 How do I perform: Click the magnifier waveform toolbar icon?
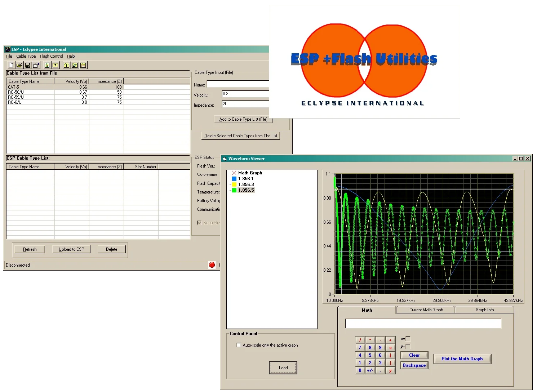75,65
